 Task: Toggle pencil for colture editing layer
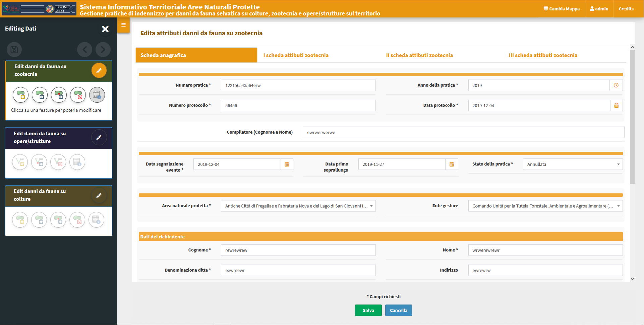pyautogui.click(x=99, y=195)
